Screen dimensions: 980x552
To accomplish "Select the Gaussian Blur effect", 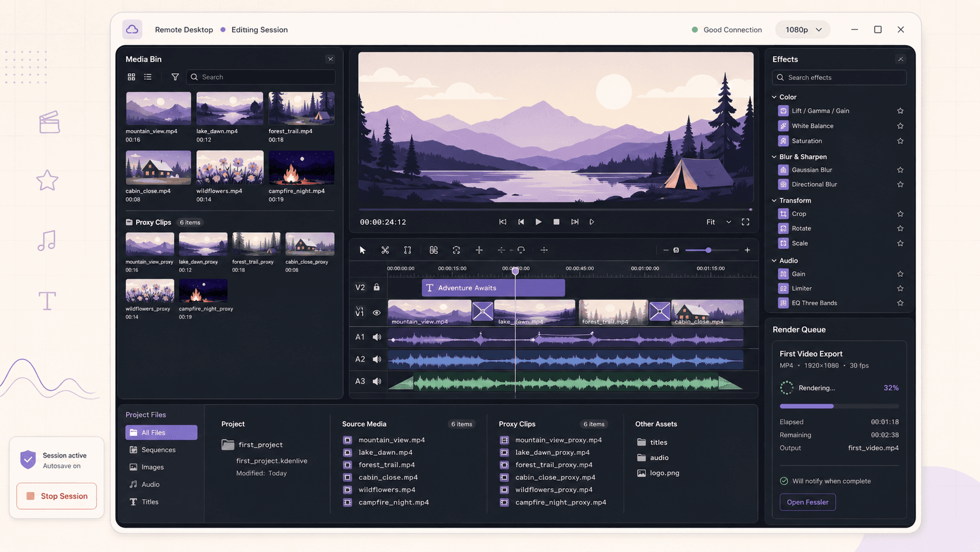I will click(812, 170).
